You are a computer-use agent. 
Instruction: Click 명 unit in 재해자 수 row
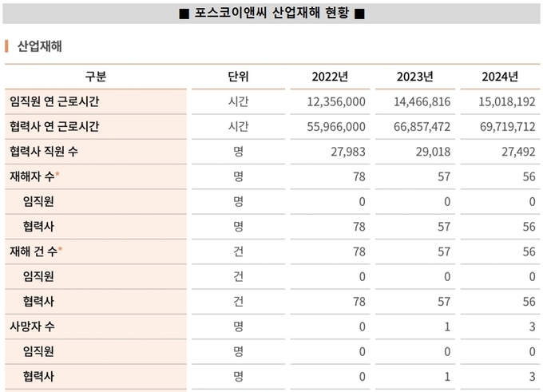[x=238, y=176]
